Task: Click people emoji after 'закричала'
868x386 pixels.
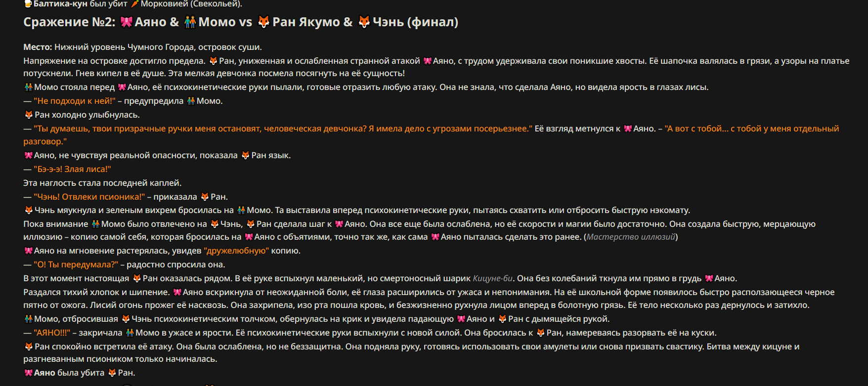Action: [130, 333]
